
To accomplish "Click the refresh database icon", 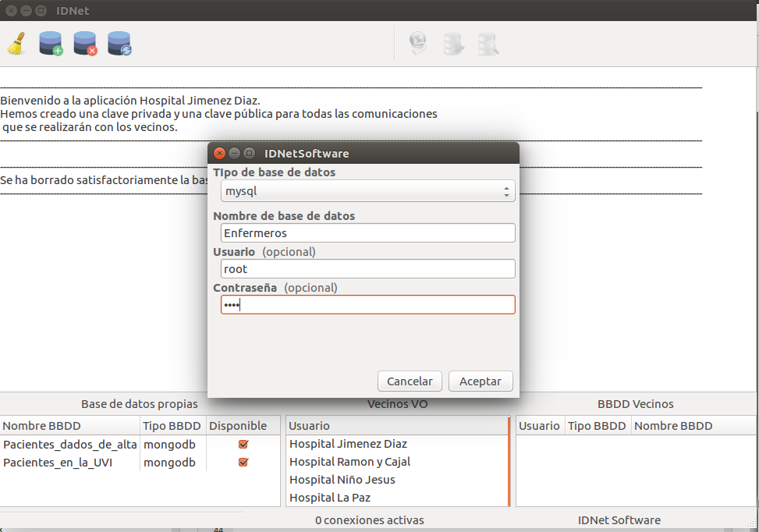I will pos(119,44).
